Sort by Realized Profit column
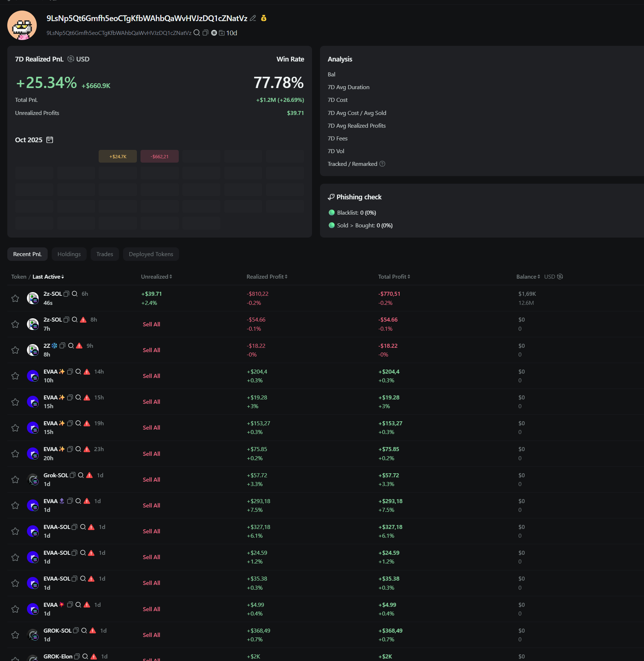Viewport: 644px width, 661px height. (x=267, y=277)
